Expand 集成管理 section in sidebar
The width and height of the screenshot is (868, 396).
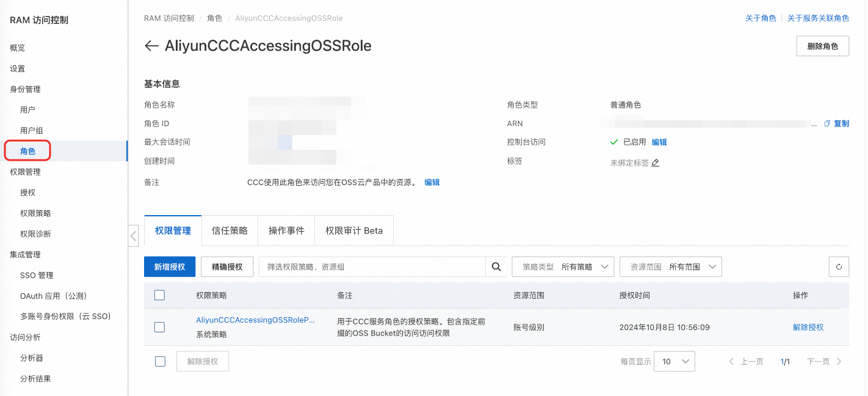pos(25,254)
